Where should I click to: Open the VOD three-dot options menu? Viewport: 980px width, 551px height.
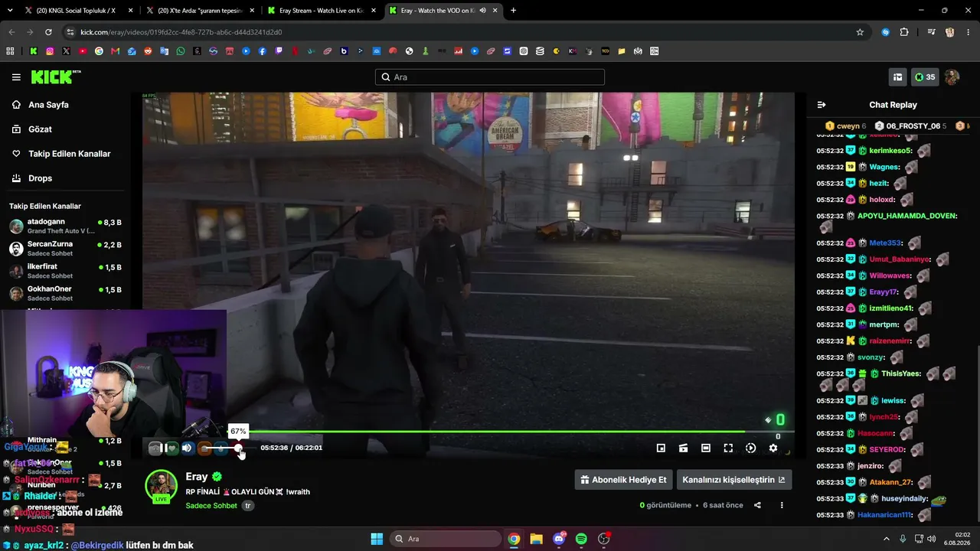pyautogui.click(x=782, y=505)
